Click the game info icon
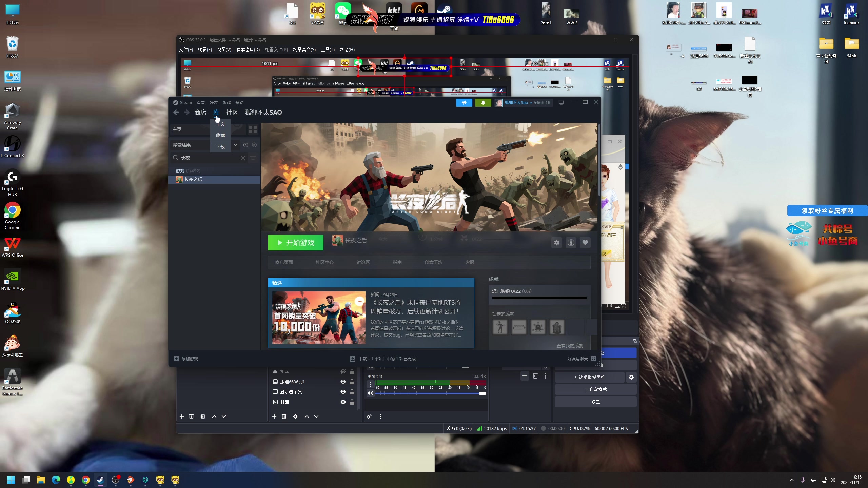 [571, 243]
